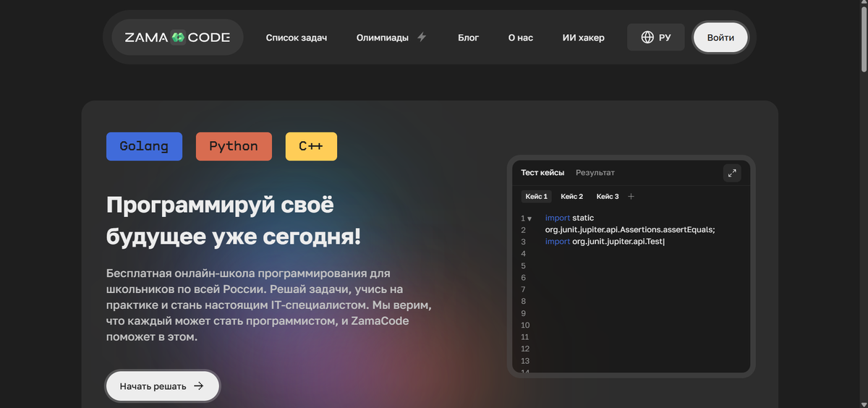Click code text org.junit.jupiter.api.Assertions.assertEquals;
This screenshot has width=868, height=408.
(x=630, y=230)
